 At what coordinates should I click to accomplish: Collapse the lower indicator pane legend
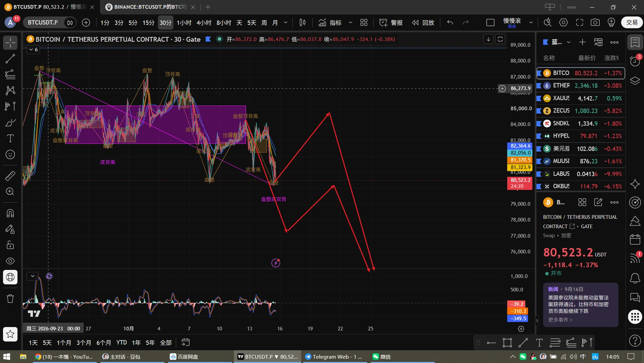33,276
